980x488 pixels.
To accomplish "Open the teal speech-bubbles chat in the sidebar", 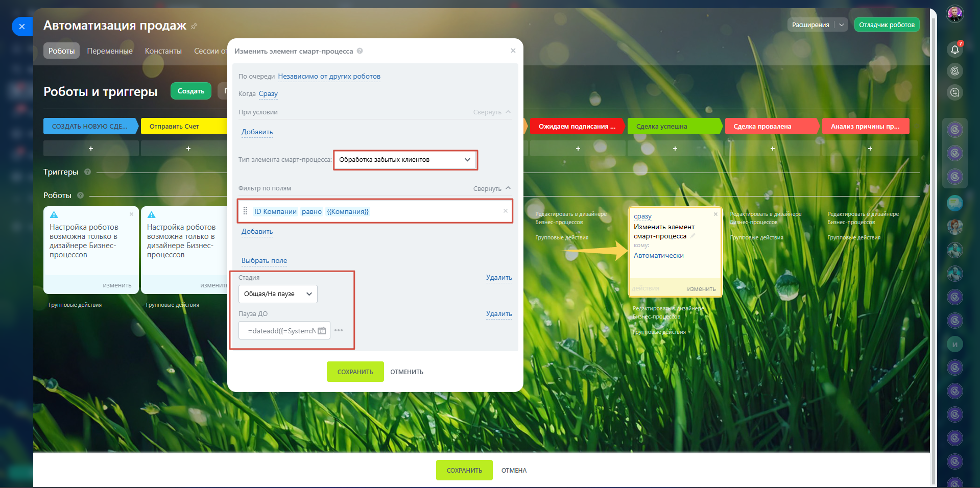I will pos(955,203).
